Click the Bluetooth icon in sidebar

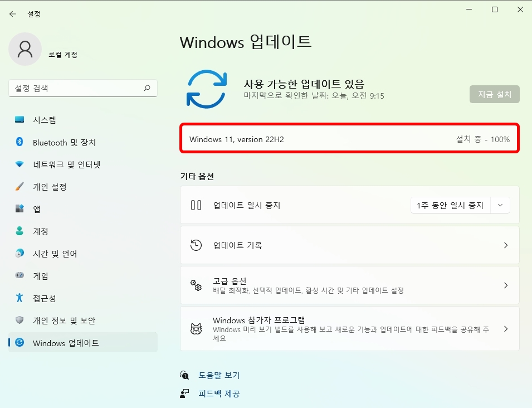19,142
